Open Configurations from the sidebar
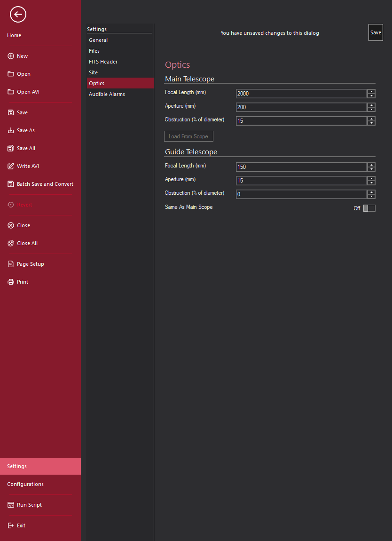The height and width of the screenshot is (541, 392). [x=25, y=484]
